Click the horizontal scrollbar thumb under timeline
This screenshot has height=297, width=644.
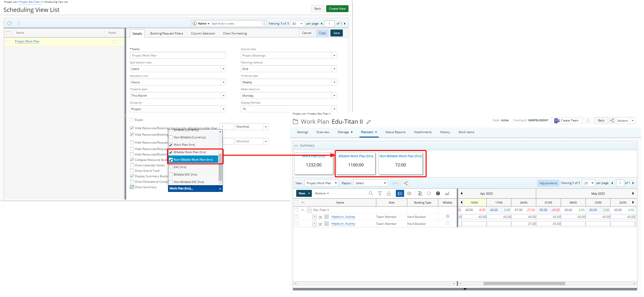524,284
